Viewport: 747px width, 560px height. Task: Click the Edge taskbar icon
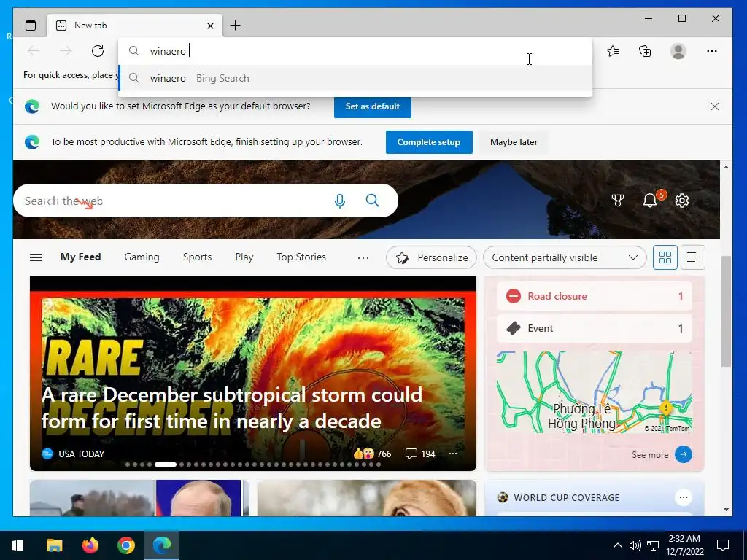(162, 545)
